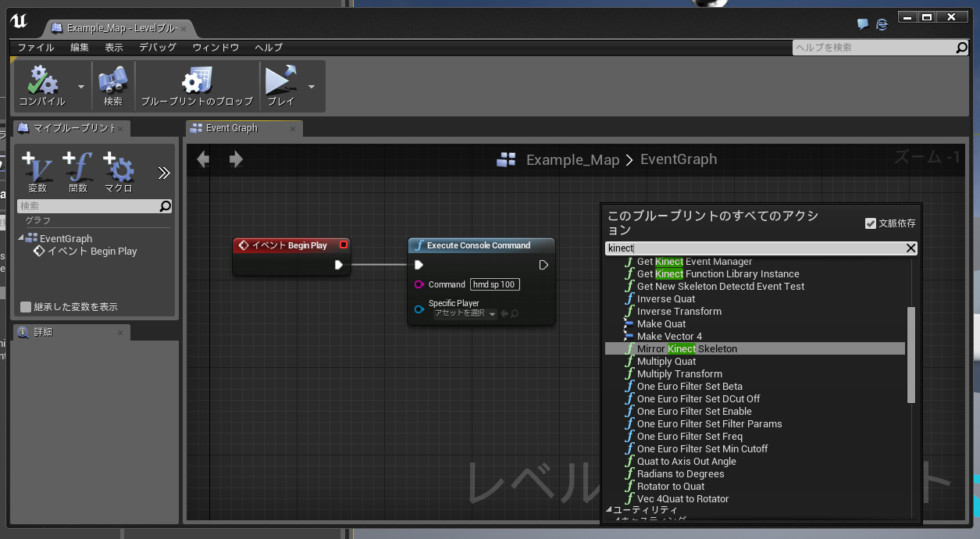Click EventGraph in the breadcrumb
The width and height of the screenshot is (980, 539).
[x=679, y=159]
